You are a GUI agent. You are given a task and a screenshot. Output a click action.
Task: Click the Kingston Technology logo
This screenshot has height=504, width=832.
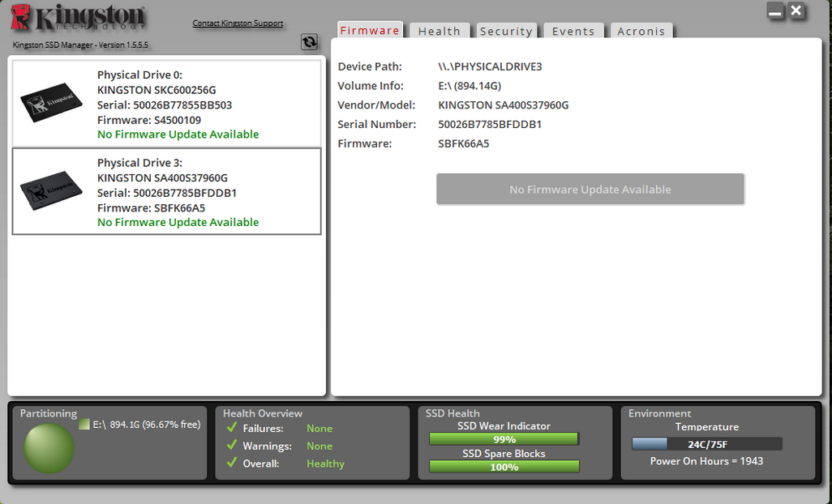click(x=79, y=19)
